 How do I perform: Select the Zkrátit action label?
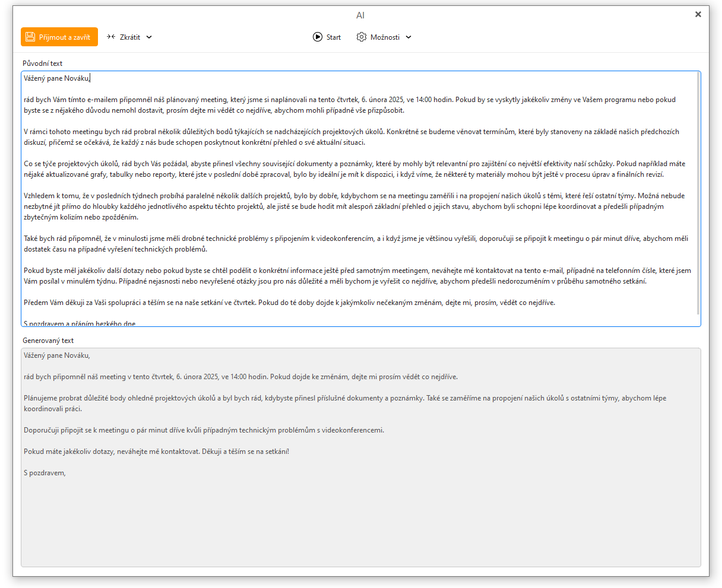tap(130, 37)
